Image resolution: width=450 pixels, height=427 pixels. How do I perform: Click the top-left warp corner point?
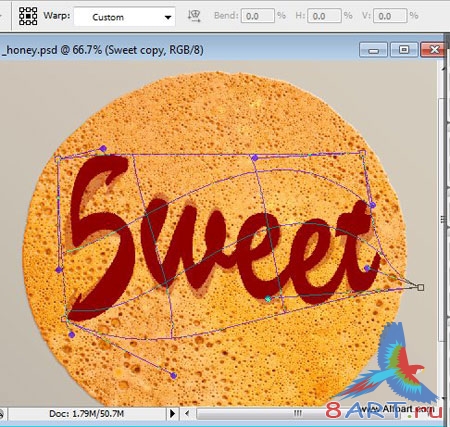pyautogui.click(x=57, y=159)
